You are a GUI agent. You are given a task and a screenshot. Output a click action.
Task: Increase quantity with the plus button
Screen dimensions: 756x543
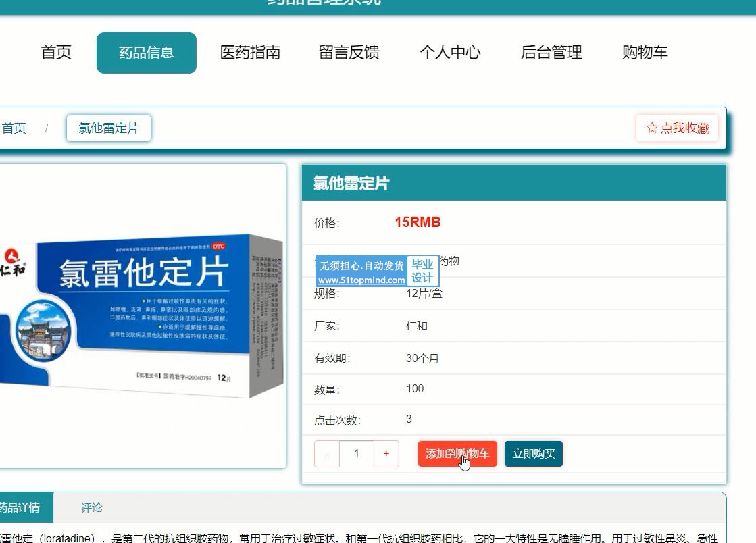click(x=386, y=454)
